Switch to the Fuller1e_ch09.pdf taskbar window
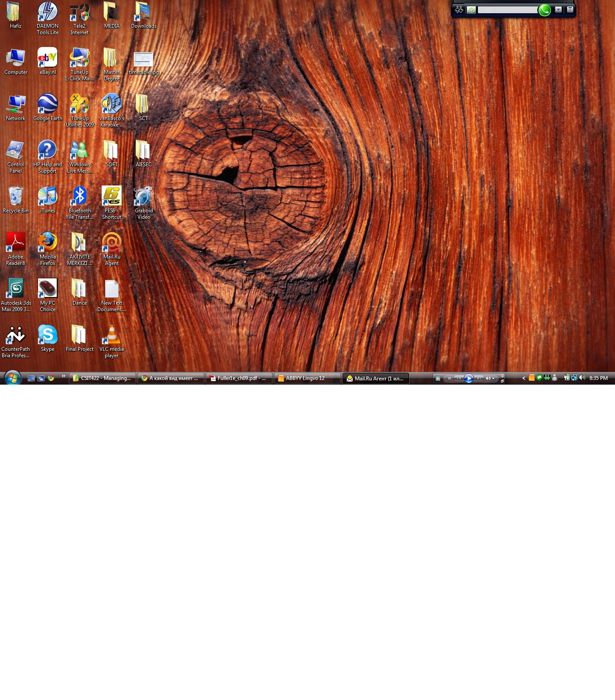The width and height of the screenshot is (615, 700). pos(239,378)
